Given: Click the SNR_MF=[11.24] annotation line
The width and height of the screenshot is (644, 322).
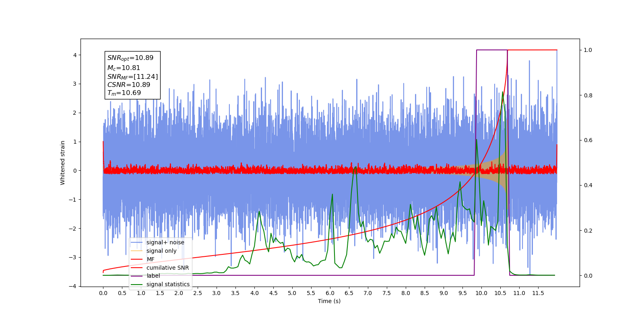Looking at the screenshot, I should 132,76.
